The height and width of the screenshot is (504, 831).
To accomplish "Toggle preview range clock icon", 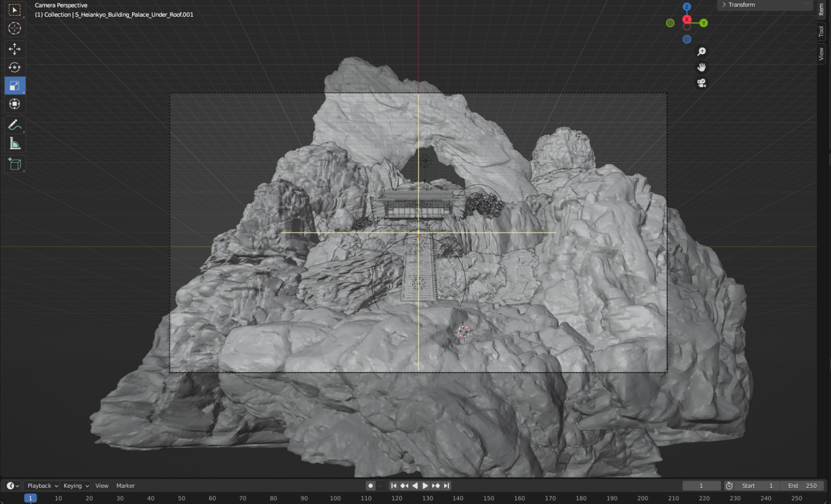I will coord(729,486).
